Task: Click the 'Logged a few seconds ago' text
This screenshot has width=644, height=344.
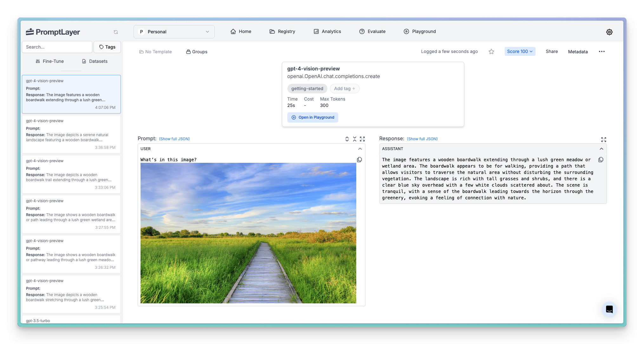Action: 449,51
